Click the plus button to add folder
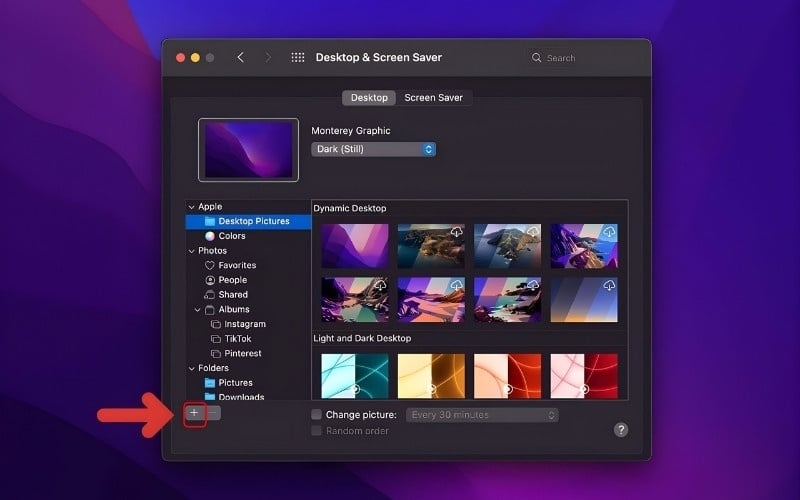Viewport: 800px width, 500px height. pyautogui.click(x=195, y=413)
